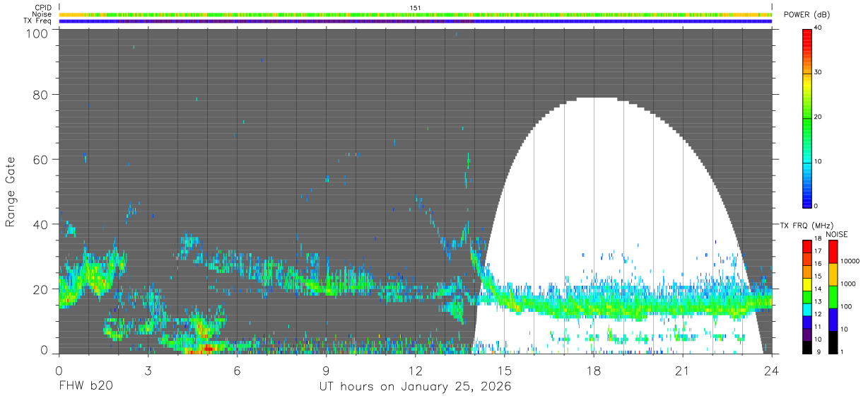Viewport: 868px width, 401px height.
Task: Click the UT hours axis tick 18
Action: 593,370
